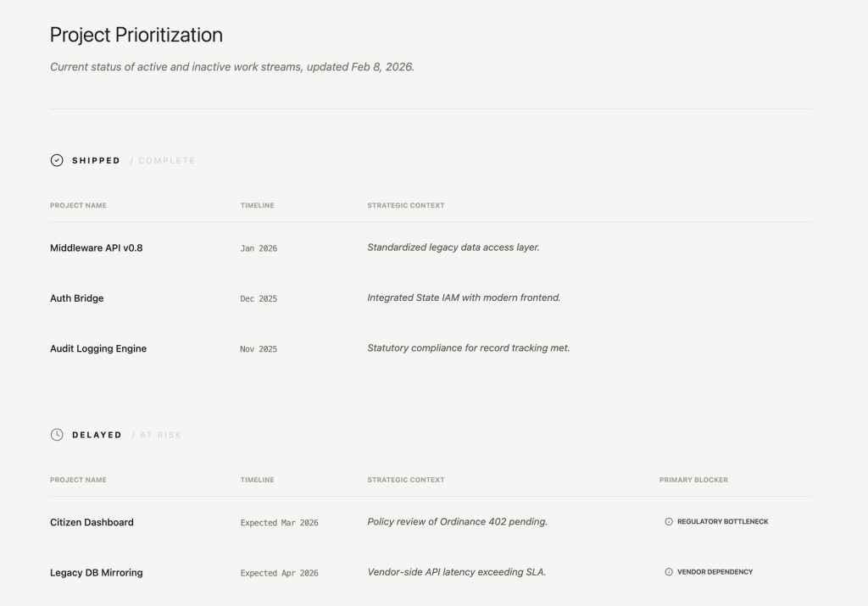Click the Project Prioritization page title
The width and height of the screenshot is (868, 606).
point(136,35)
